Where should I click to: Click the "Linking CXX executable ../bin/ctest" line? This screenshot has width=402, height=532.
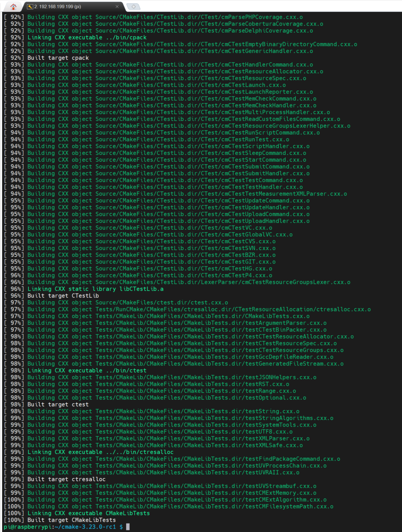87,371
